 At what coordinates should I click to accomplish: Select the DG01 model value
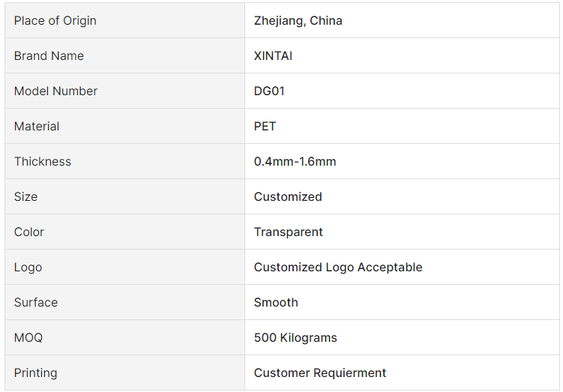tap(269, 91)
